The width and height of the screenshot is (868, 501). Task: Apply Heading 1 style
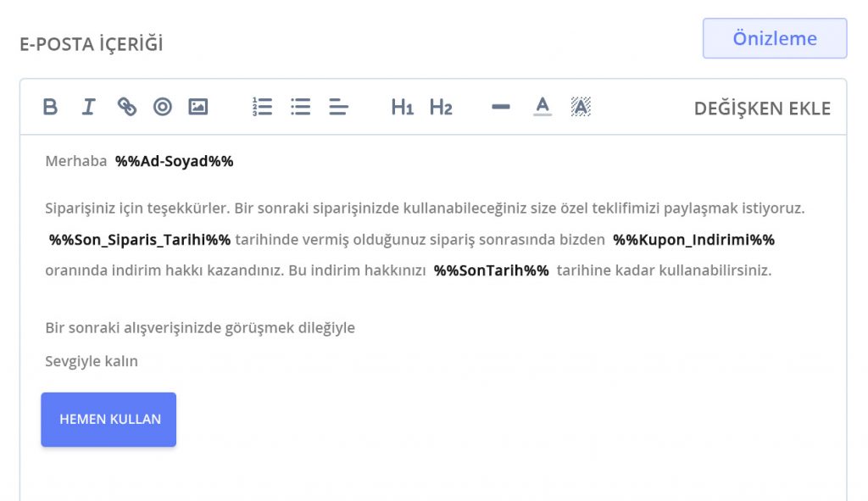(x=402, y=107)
